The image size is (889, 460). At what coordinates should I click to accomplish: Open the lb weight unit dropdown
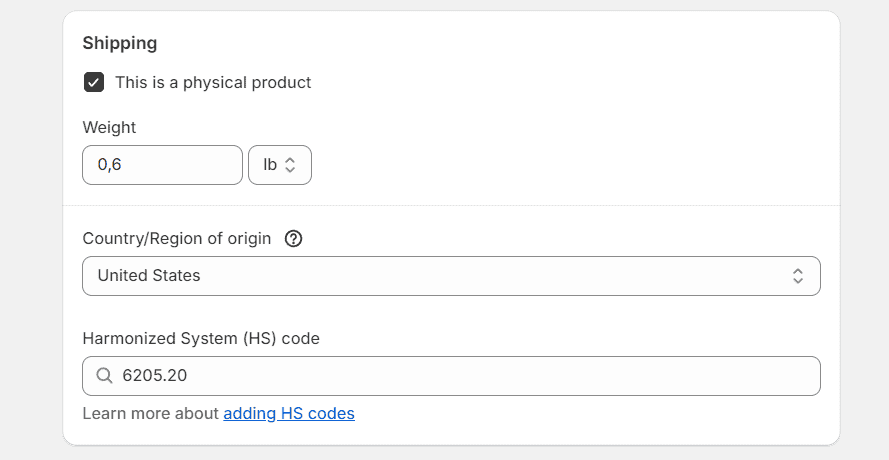[x=280, y=165]
